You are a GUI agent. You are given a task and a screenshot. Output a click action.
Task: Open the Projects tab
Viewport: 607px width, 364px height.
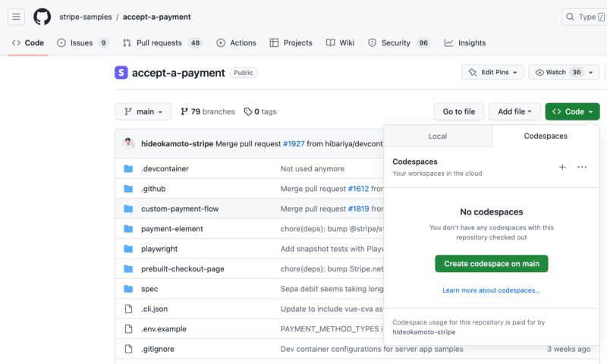tap(291, 43)
